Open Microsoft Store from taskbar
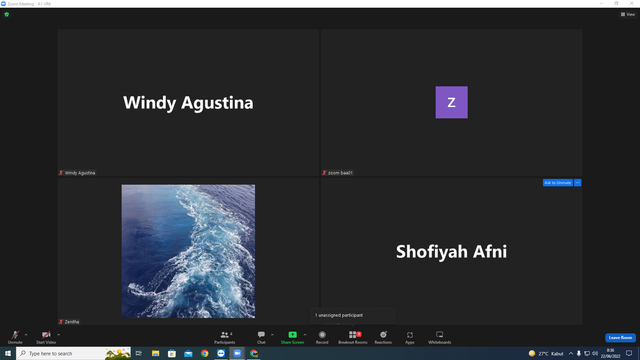The width and height of the screenshot is (640, 360). tap(172, 353)
